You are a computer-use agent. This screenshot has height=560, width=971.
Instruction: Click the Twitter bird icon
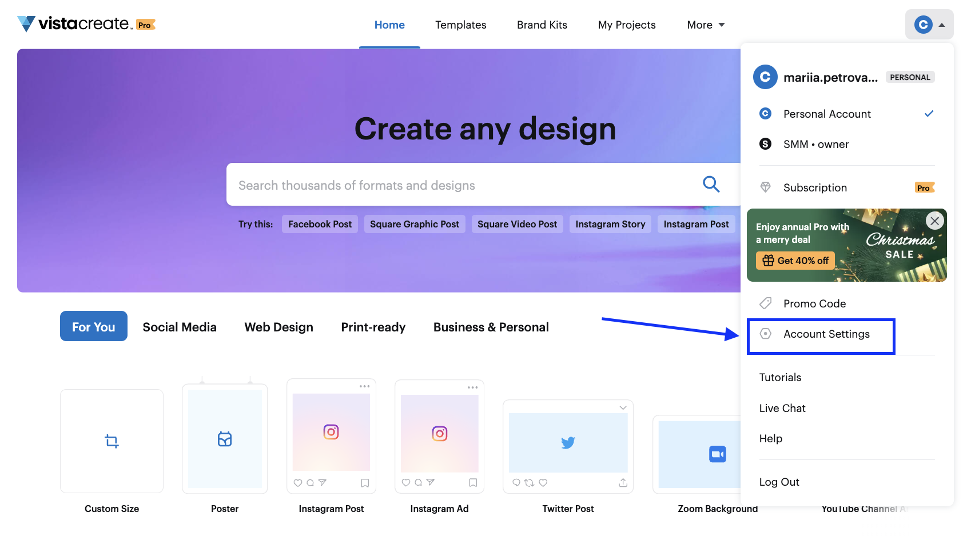568,442
